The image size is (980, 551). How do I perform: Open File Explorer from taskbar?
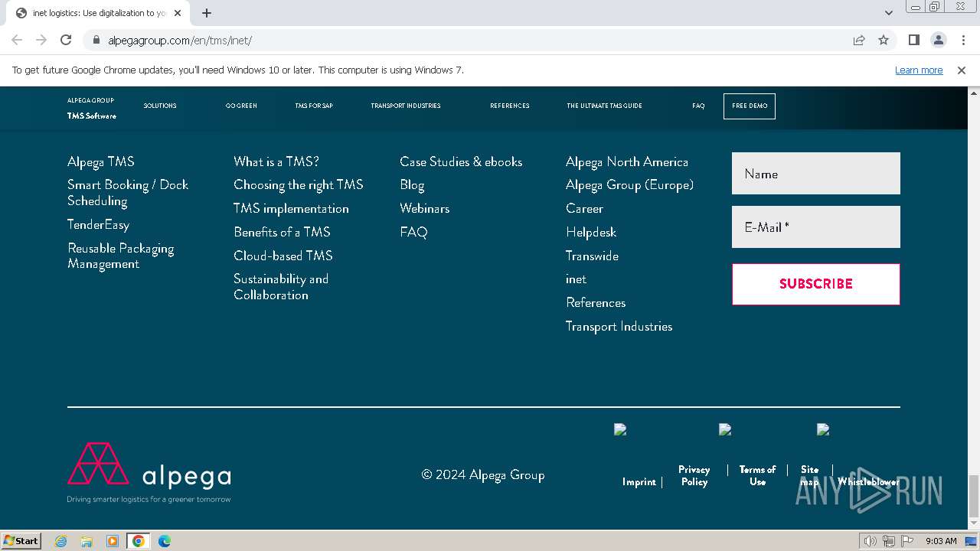point(87,541)
